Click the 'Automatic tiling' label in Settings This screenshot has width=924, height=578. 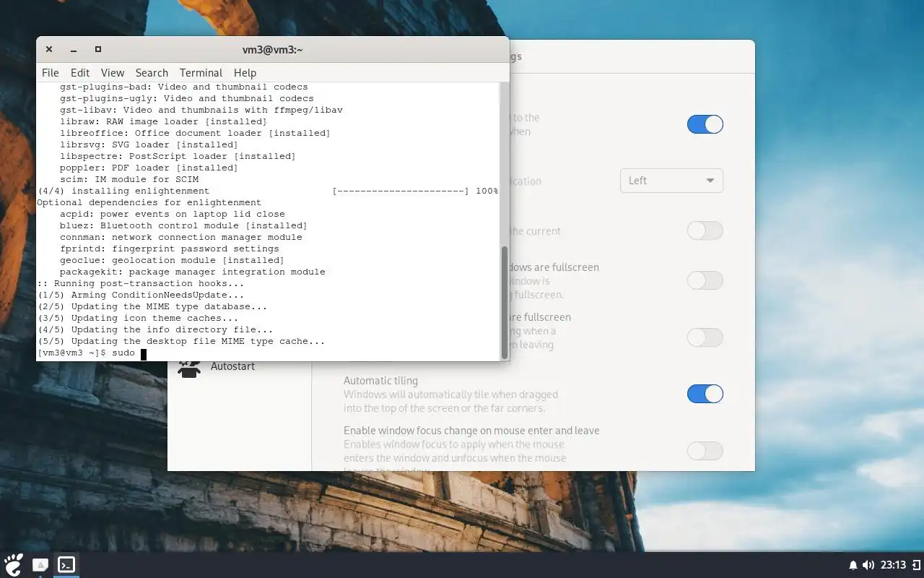[x=380, y=381]
